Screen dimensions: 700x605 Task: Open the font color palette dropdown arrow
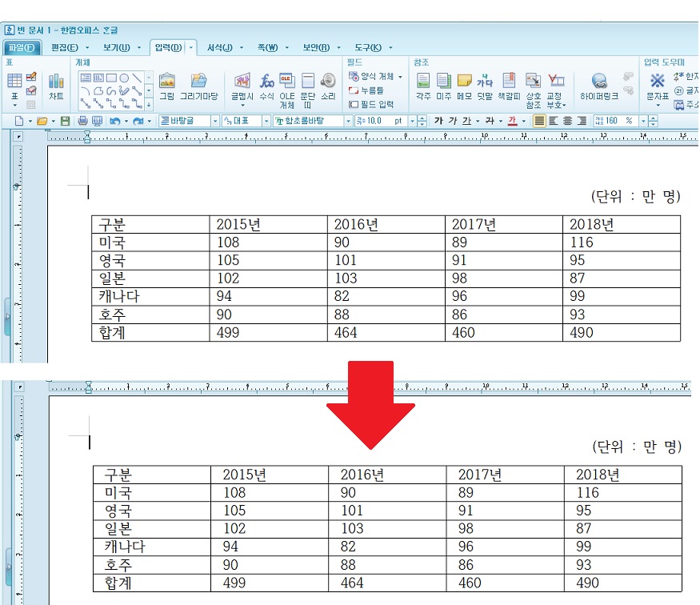tap(524, 121)
